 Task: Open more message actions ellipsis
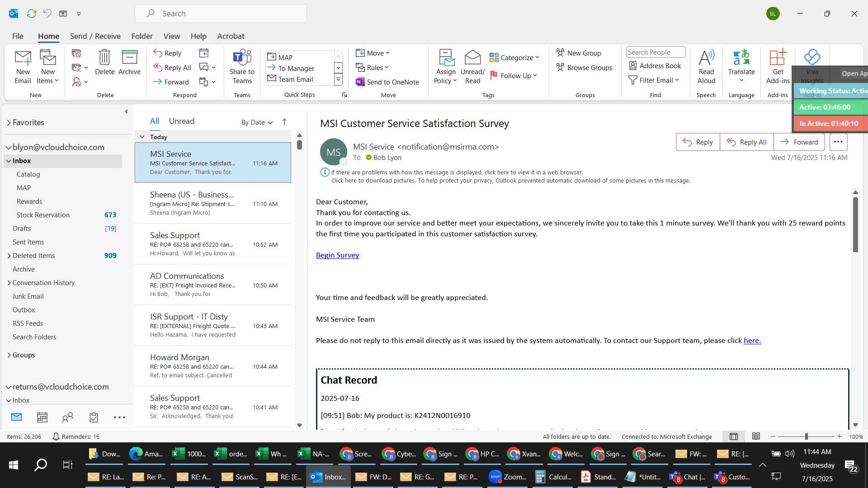point(838,142)
